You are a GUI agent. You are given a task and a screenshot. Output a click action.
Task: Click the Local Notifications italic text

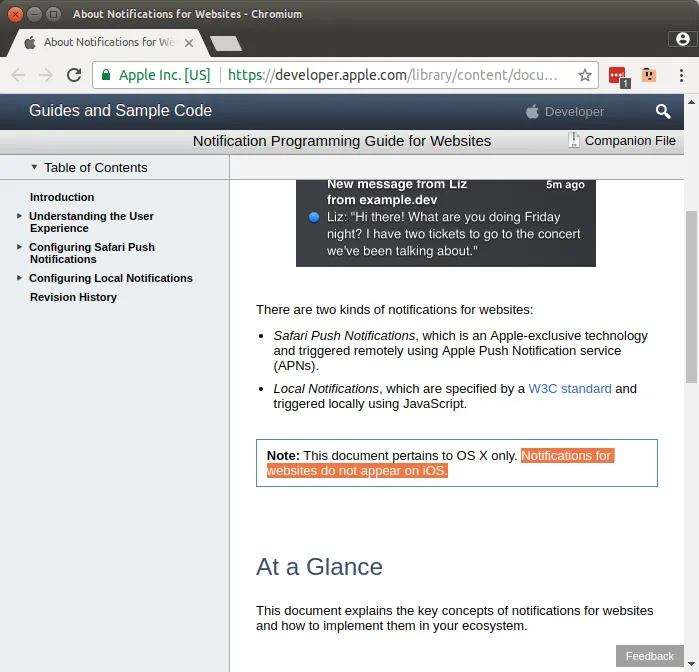pos(326,388)
